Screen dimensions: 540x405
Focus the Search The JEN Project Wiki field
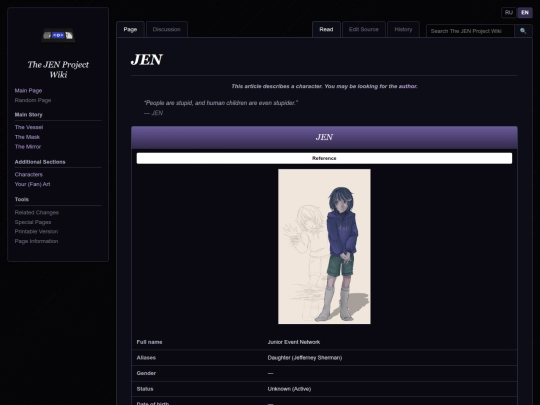click(x=470, y=31)
